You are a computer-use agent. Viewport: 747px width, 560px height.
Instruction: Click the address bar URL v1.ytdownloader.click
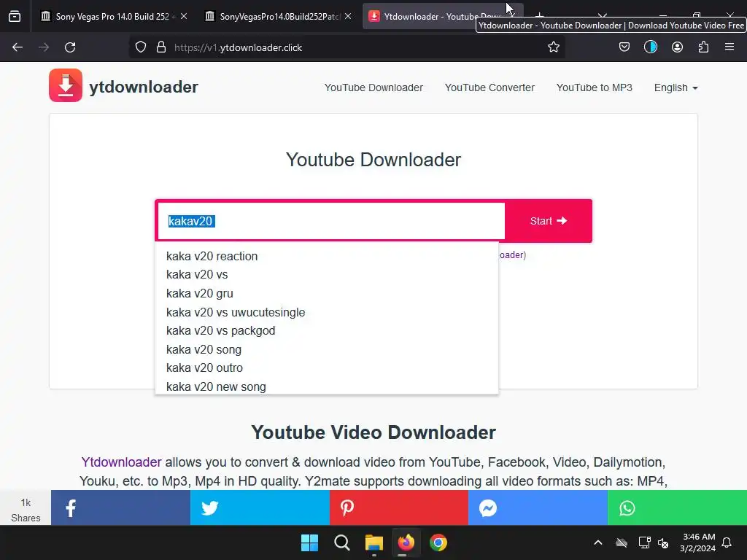click(x=239, y=47)
